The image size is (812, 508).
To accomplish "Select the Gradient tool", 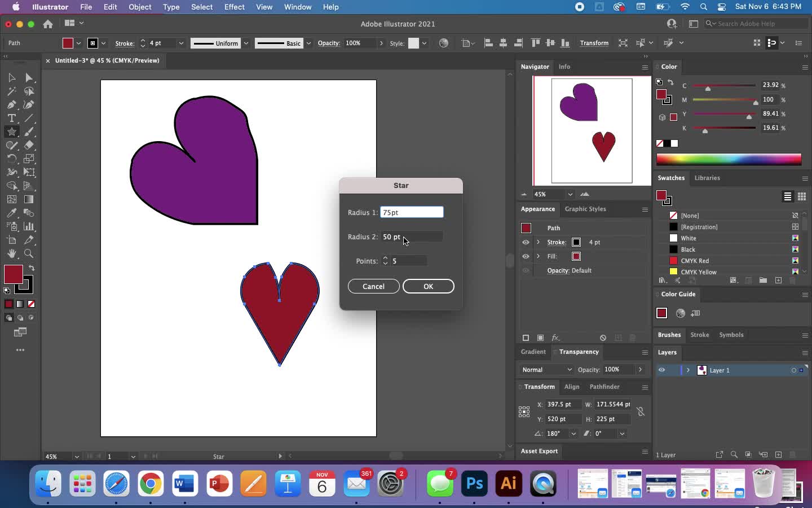I will (x=29, y=199).
